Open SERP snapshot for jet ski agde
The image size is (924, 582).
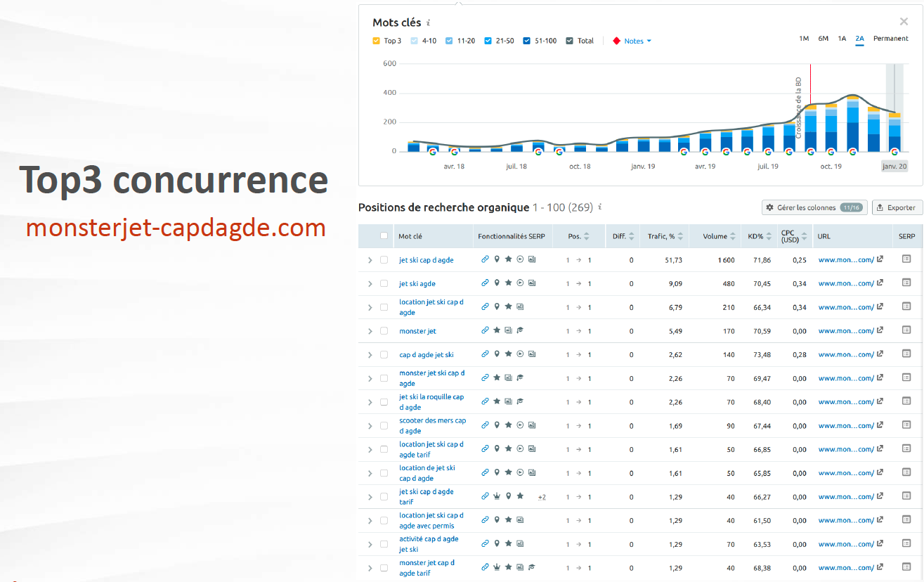click(906, 283)
